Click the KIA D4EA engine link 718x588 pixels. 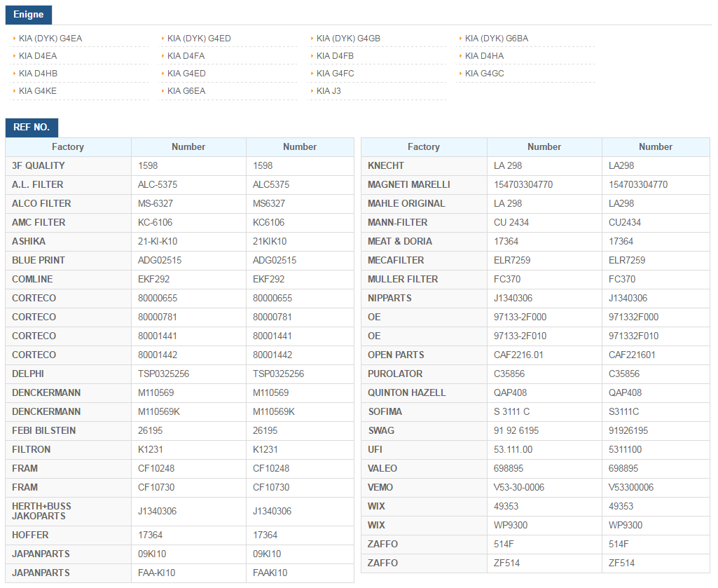[x=38, y=56]
